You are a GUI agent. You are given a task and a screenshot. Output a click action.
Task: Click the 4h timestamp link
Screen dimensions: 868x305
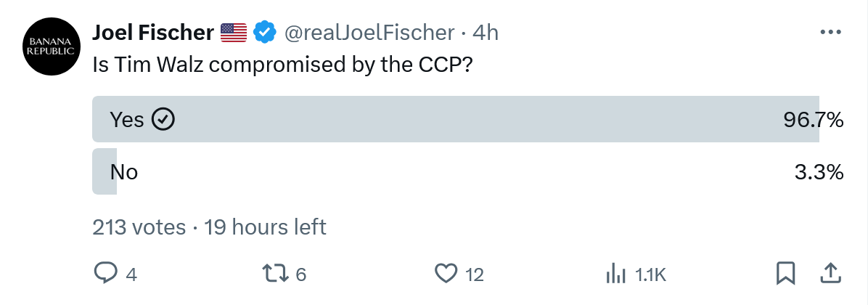point(486,33)
